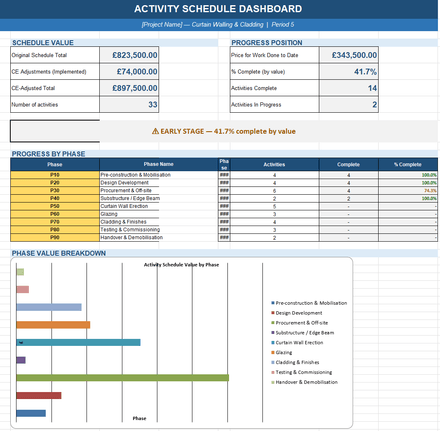Screen dimensions: 440x431
Task: Click the % Complete column header
Action: [x=408, y=164]
